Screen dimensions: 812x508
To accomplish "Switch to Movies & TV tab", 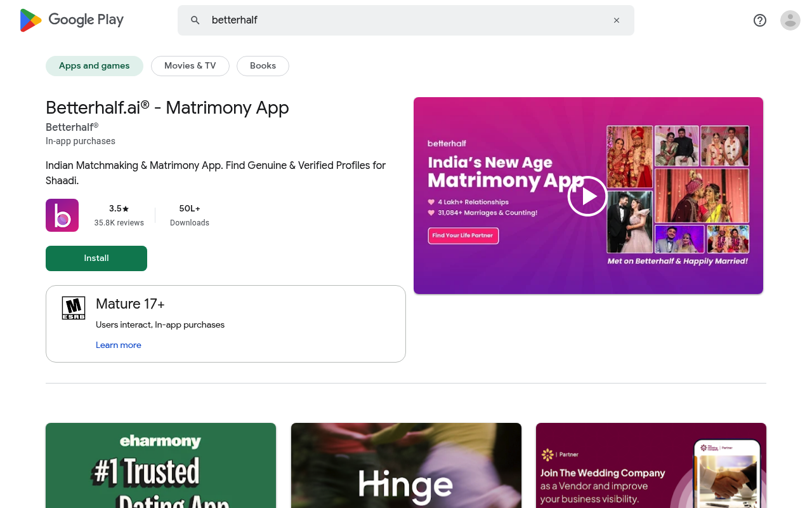I will pyautogui.click(x=190, y=66).
